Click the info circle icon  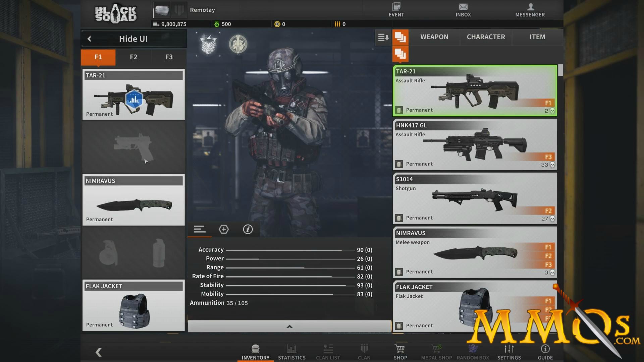pos(248,229)
